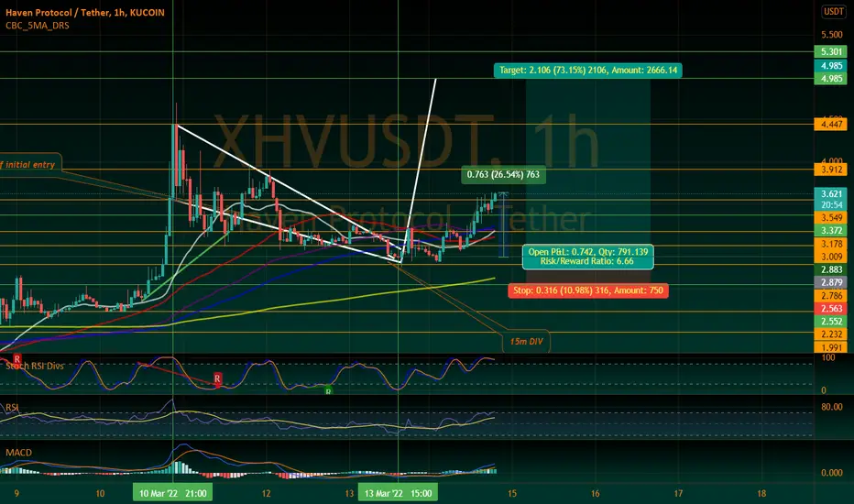Image resolution: width=854 pixels, height=504 pixels.
Task: Select the Open P&L Risk/Reward label
Action: 587,257
